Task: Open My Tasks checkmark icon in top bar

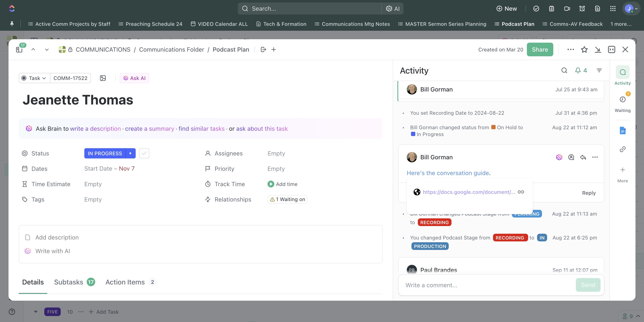Action: pos(536,9)
